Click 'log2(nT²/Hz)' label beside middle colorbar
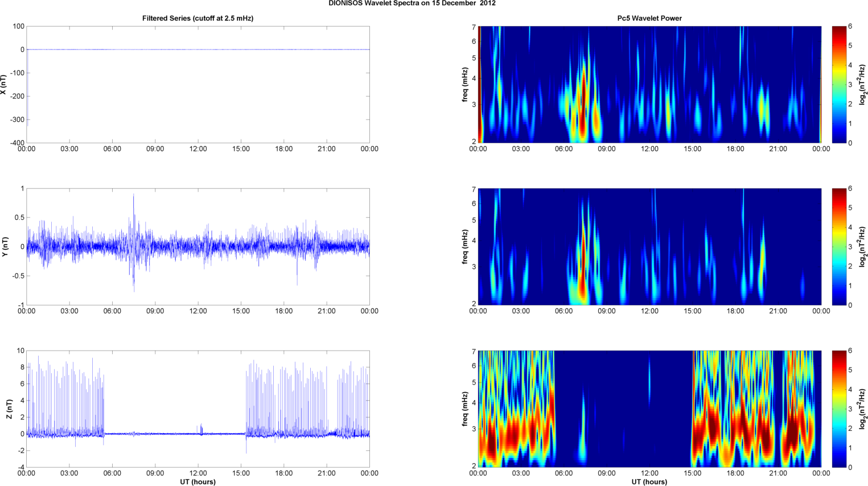868x486 pixels. 862,246
